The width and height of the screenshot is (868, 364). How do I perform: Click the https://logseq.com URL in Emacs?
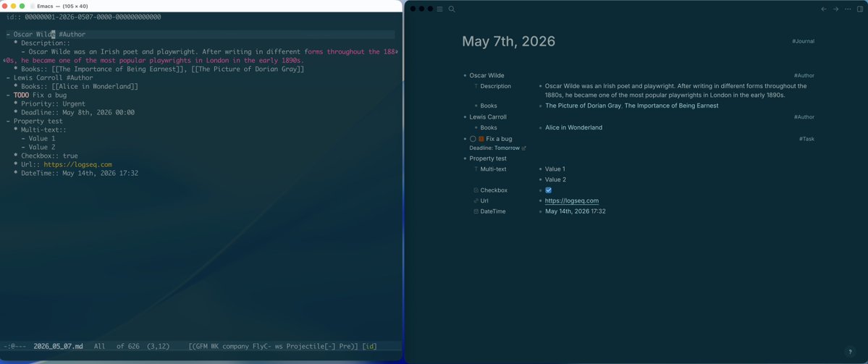[78, 164]
